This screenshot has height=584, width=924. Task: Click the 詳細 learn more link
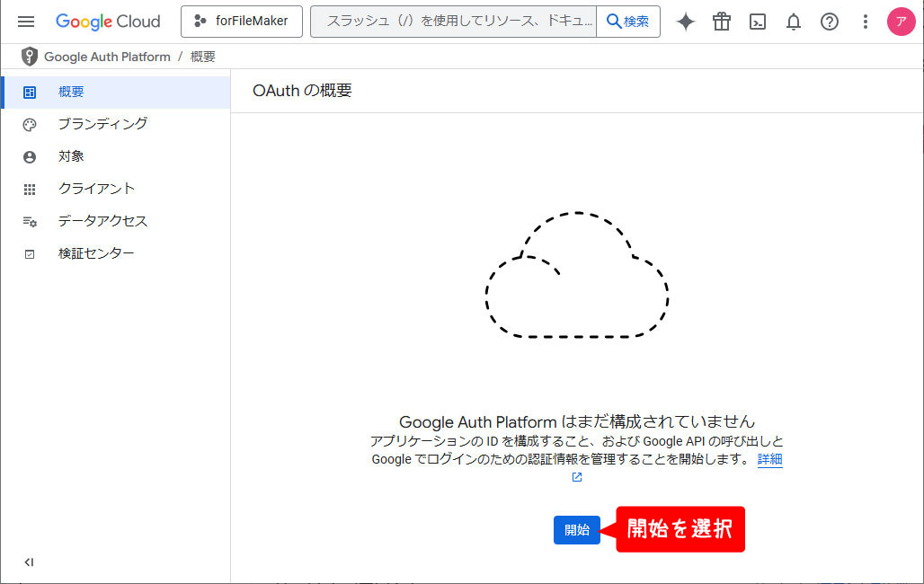coord(769,459)
